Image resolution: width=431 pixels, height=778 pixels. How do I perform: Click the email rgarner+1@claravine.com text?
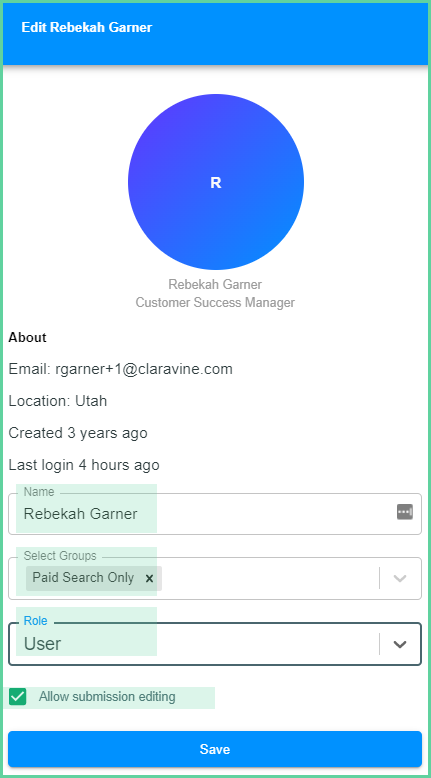pos(144,369)
